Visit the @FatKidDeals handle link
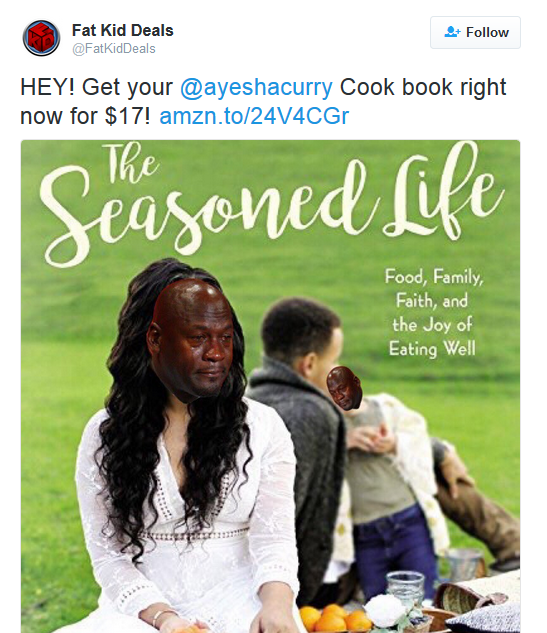 click(113, 48)
